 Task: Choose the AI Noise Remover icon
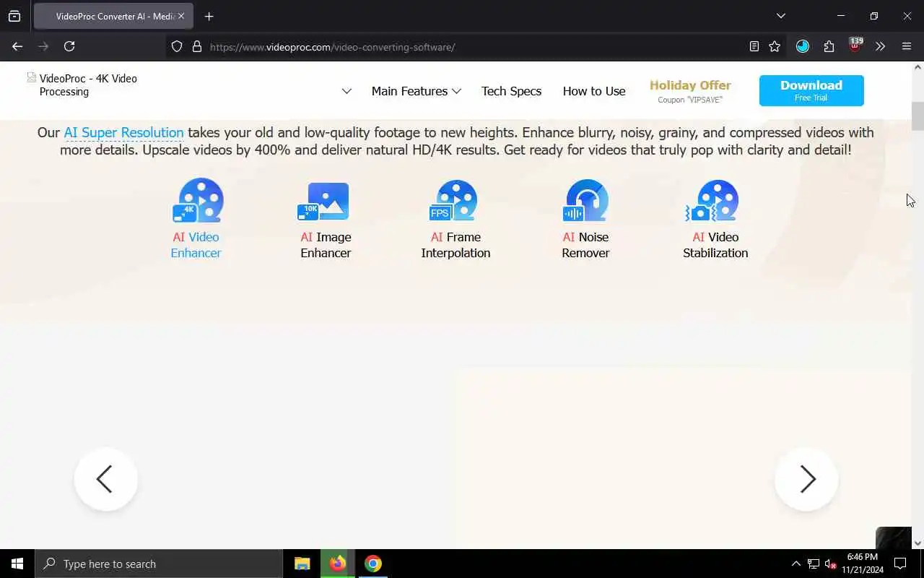click(585, 200)
